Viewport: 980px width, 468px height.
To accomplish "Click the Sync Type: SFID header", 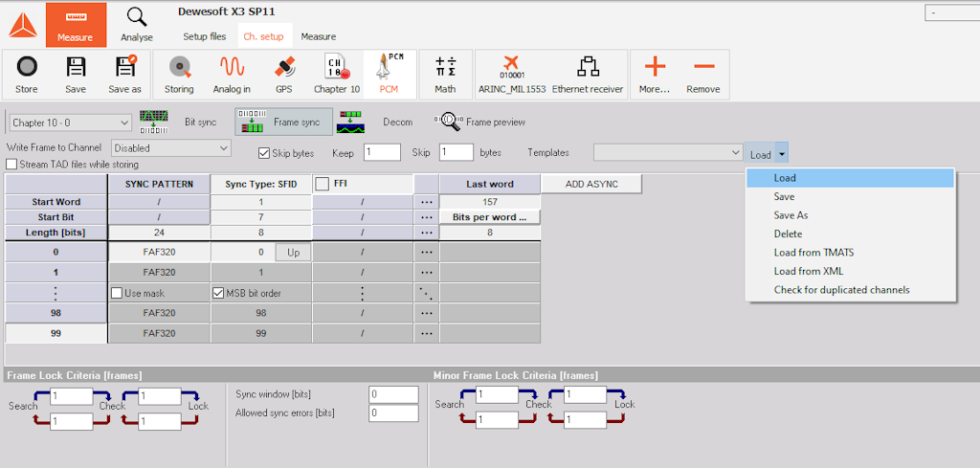I will click(261, 184).
